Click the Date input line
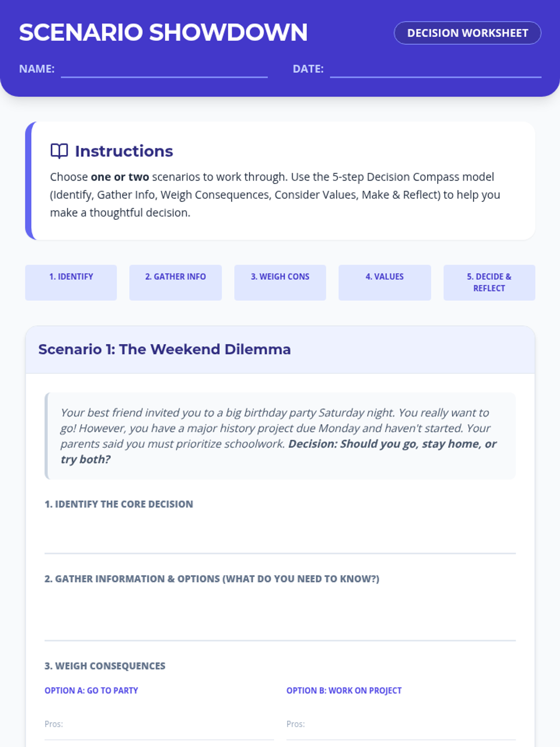Screen dimensions: 560x747 coord(435,70)
